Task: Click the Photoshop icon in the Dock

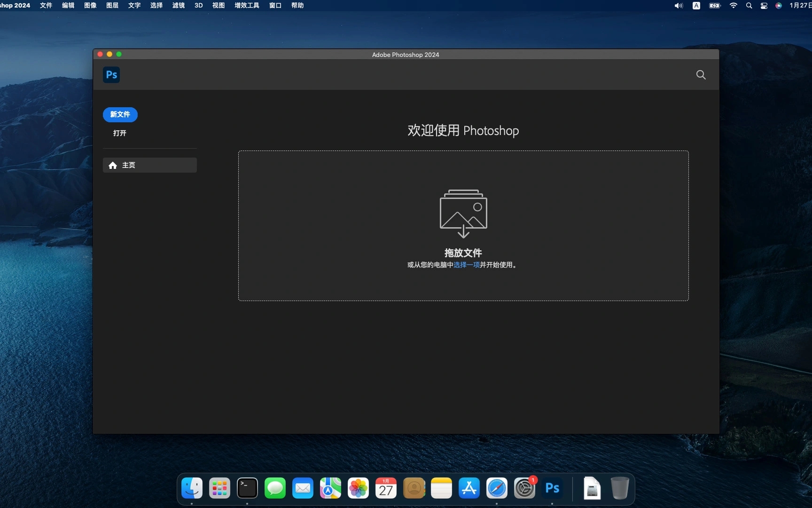Action: [552, 488]
